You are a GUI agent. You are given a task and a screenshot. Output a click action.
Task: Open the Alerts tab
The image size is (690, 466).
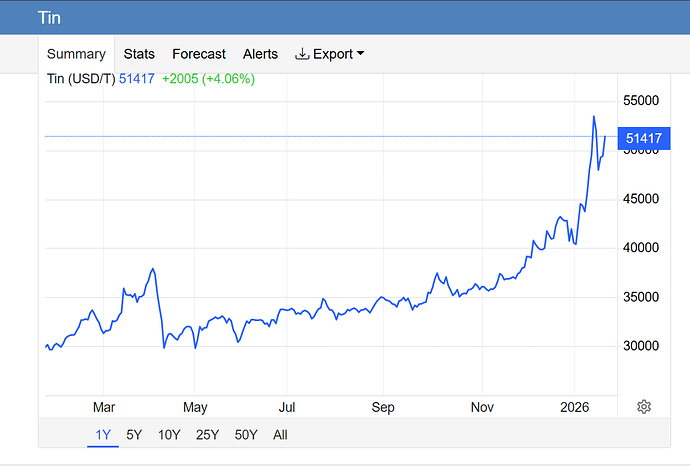click(x=260, y=54)
